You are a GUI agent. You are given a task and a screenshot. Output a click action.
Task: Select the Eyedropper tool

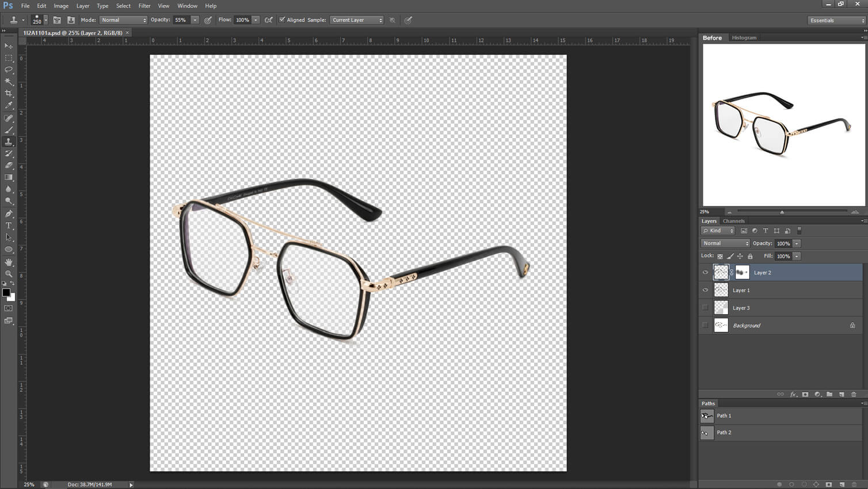pos(9,106)
